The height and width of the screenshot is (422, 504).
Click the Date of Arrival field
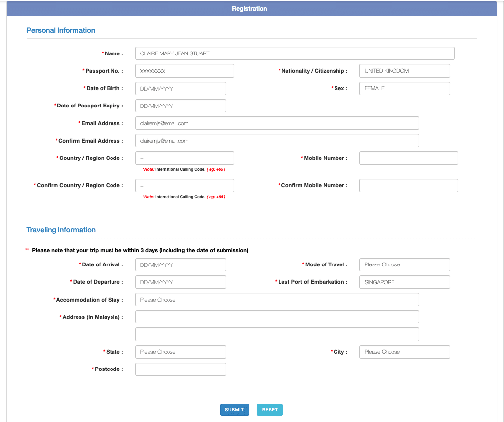[x=180, y=264]
